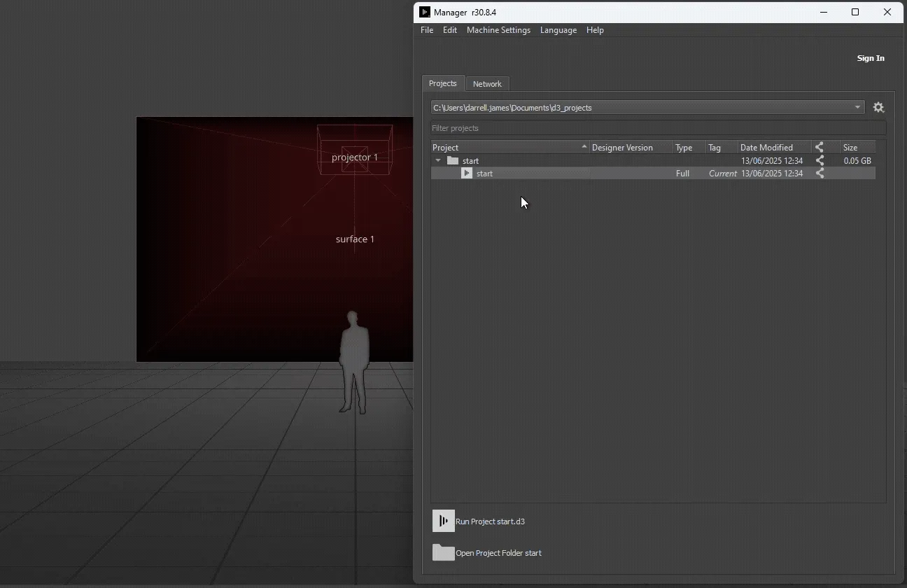Click share icon in start project row
The image size is (907, 588).
(x=820, y=173)
